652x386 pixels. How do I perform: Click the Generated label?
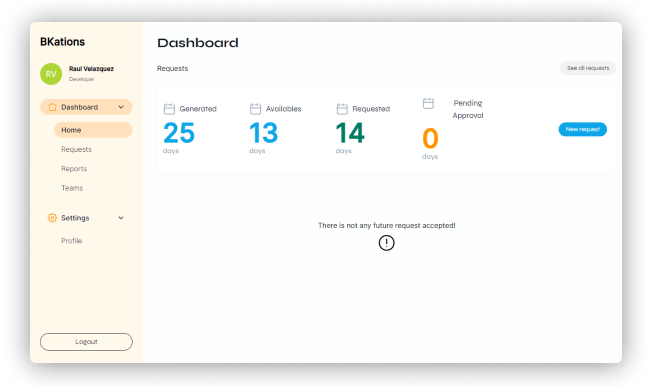pyautogui.click(x=198, y=109)
